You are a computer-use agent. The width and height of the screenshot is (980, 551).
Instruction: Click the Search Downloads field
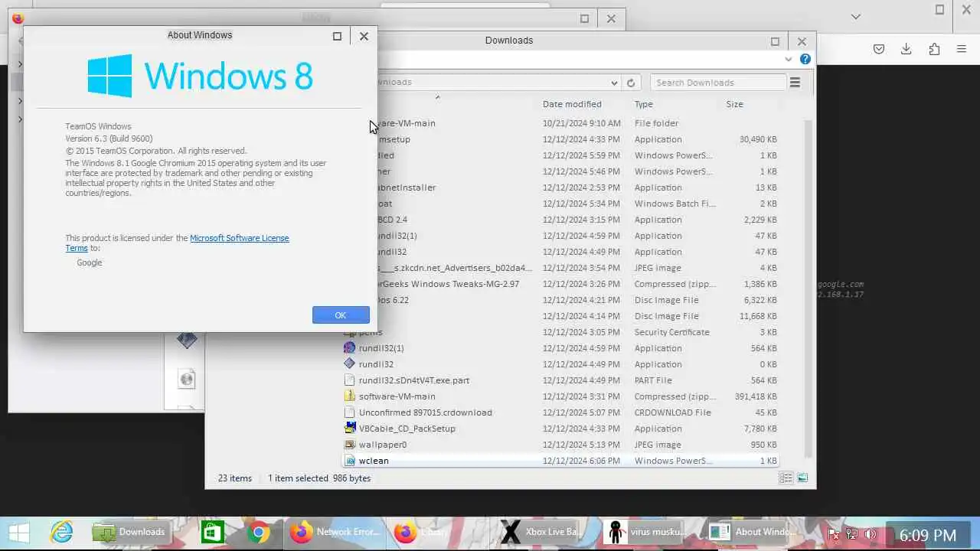coord(717,83)
